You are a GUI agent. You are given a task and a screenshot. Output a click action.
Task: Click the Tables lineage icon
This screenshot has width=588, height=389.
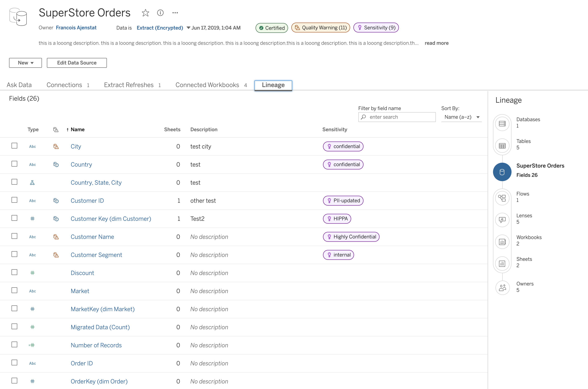tap(502, 146)
